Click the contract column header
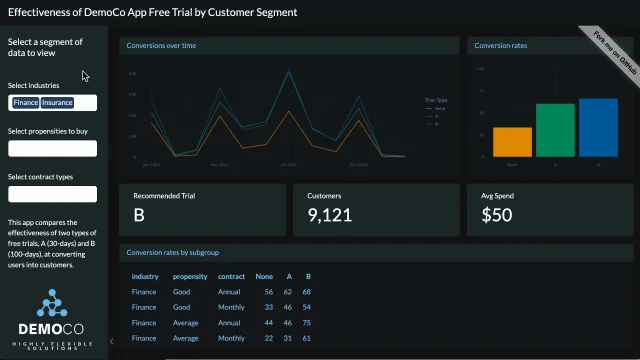 click(231, 277)
